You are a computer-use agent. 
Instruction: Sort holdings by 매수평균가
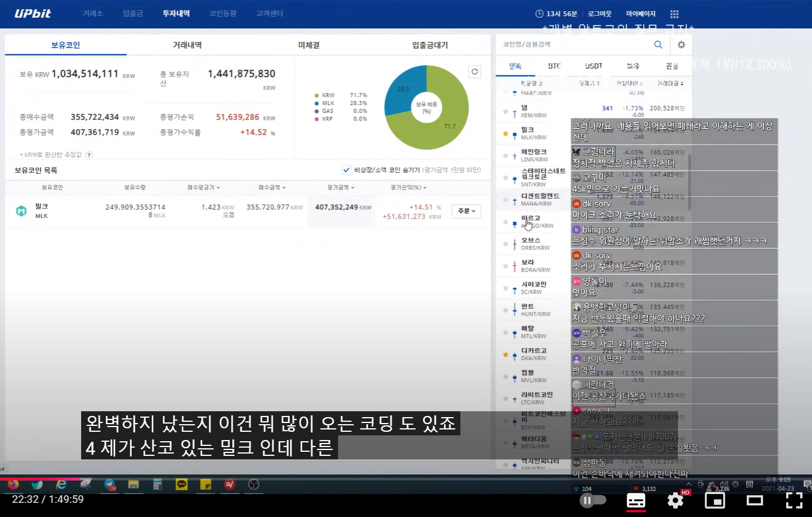[x=203, y=187]
